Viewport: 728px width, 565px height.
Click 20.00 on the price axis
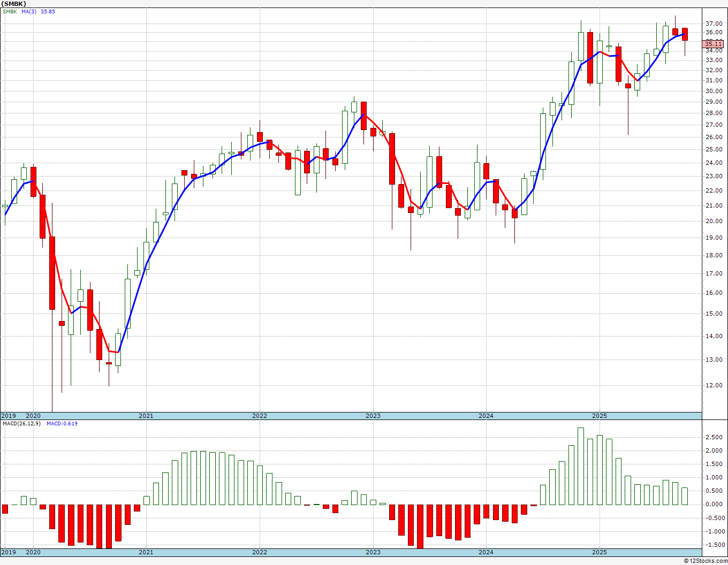714,221
